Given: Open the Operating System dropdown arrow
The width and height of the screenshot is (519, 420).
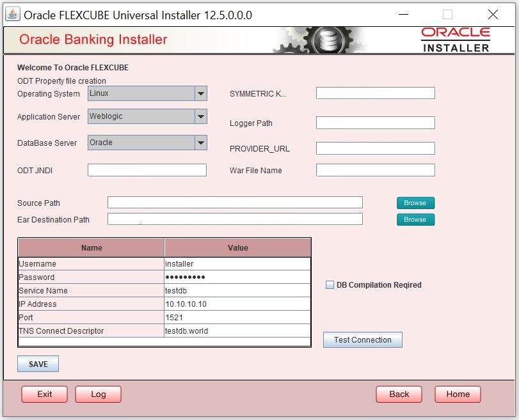Looking at the screenshot, I should (x=200, y=93).
